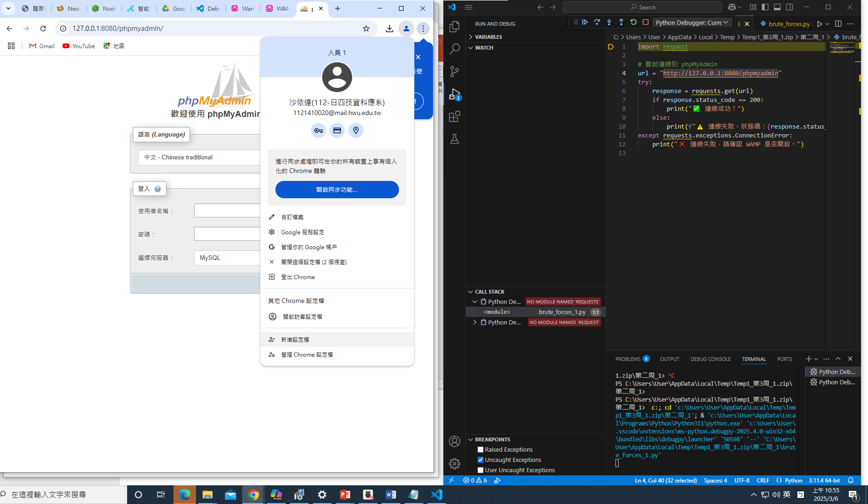Open the Source Control view
Screen dimensions: 868x504
[x=454, y=72]
